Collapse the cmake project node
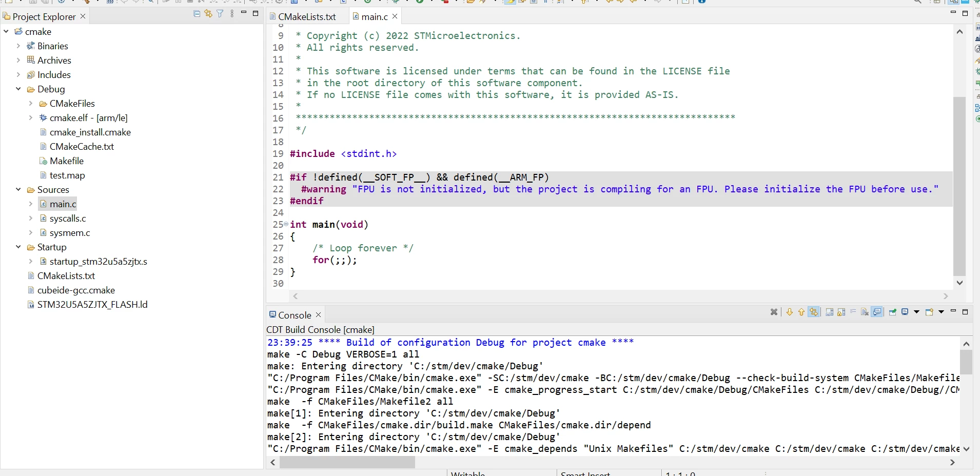The width and height of the screenshot is (980, 476). [6, 31]
